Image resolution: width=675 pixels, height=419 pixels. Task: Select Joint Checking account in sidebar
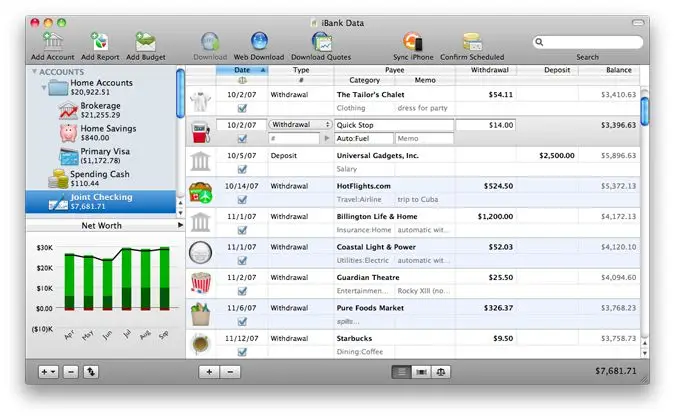point(101,202)
